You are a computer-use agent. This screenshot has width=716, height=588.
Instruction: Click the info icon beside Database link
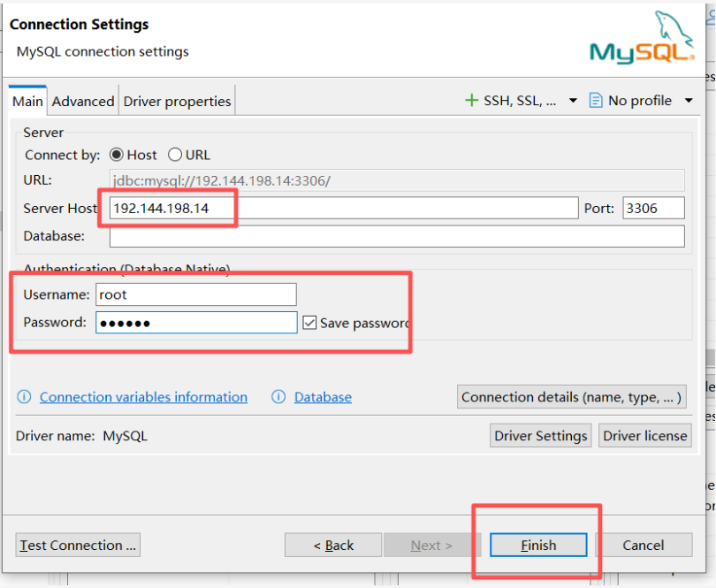point(278,397)
